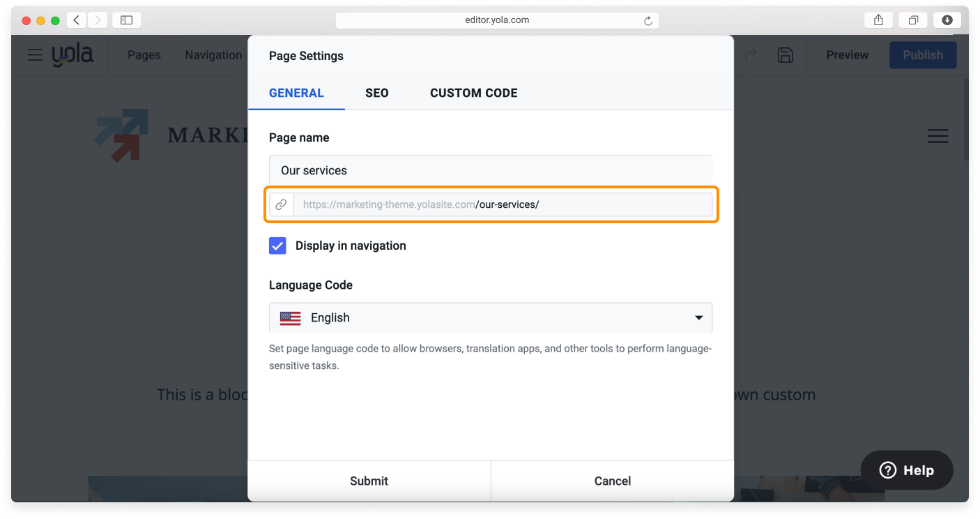This screenshot has width=980, height=519.
Task: Click the redo arrow icon
Action: click(751, 54)
